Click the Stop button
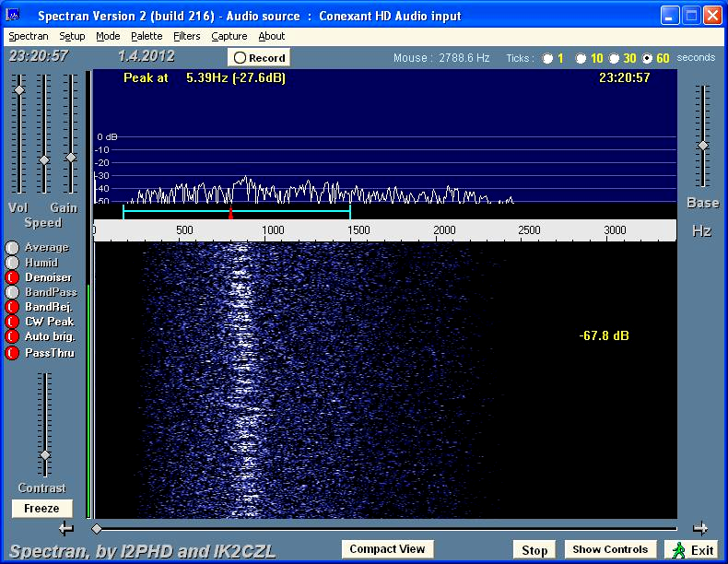Image resolution: width=728 pixels, height=564 pixels. pos(534,550)
